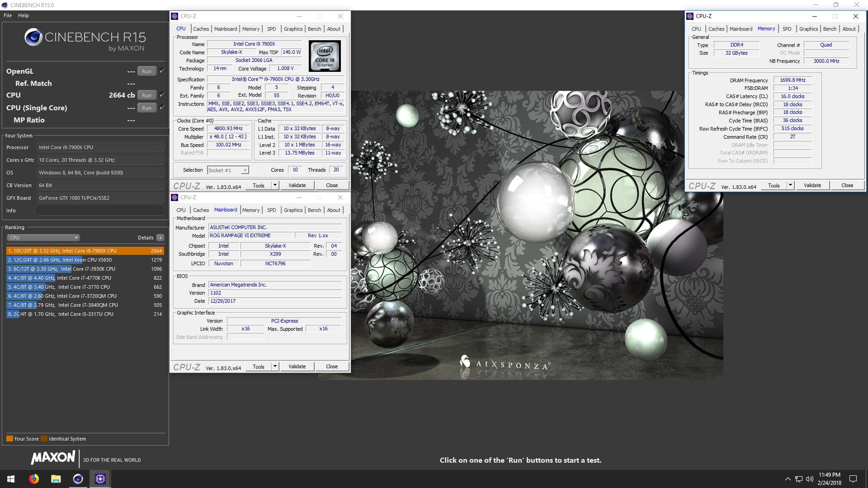This screenshot has width=868, height=488.
Task: Click the DRAM Frequency 1699.8 MHz value
Action: pos(793,80)
